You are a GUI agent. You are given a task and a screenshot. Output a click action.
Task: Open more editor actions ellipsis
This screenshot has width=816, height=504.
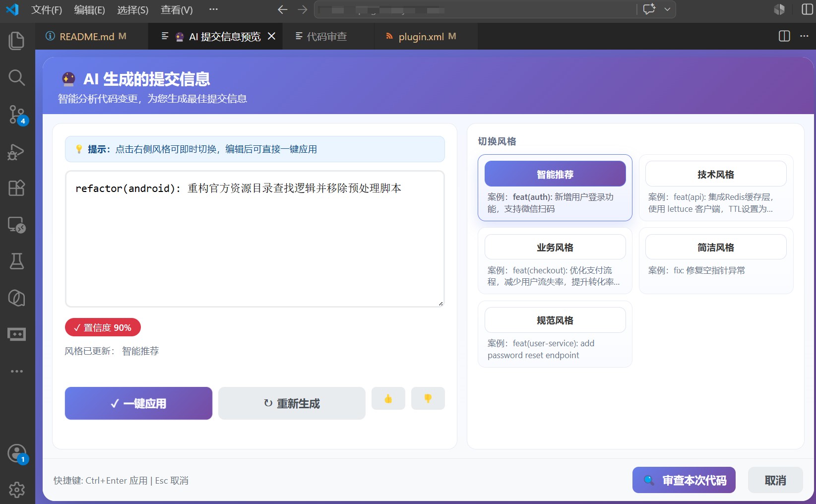[x=804, y=36]
